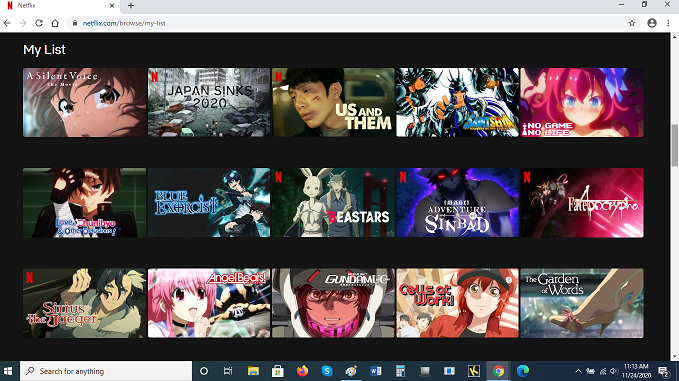679x381 pixels.
Task: Open A Silent Voice thumbnail
Action: coord(84,102)
